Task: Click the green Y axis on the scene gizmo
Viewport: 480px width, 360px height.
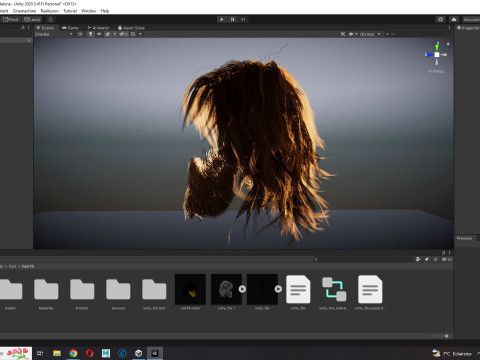Action: [x=437, y=47]
